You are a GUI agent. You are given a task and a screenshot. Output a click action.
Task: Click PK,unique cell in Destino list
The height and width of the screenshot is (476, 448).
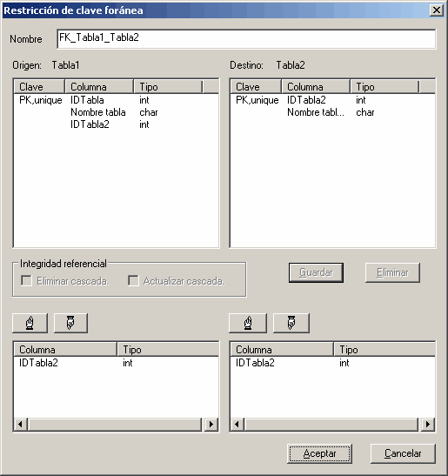tap(257, 100)
